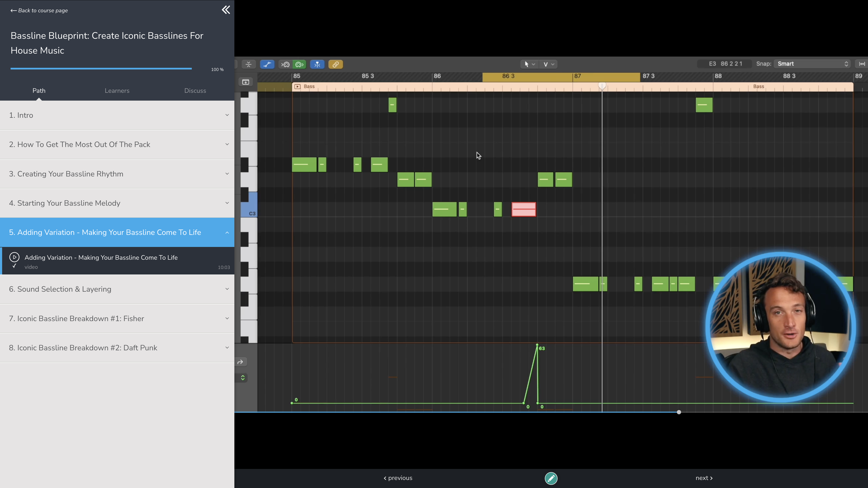Collapse the Adding Variation section header
This screenshot has height=488, width=868.
pyautogui.click(x=117, y=232)
